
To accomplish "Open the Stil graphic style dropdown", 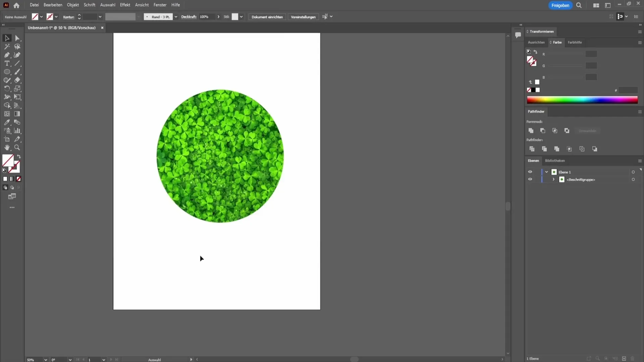I will pyautogui.click(x=241, y=17).
